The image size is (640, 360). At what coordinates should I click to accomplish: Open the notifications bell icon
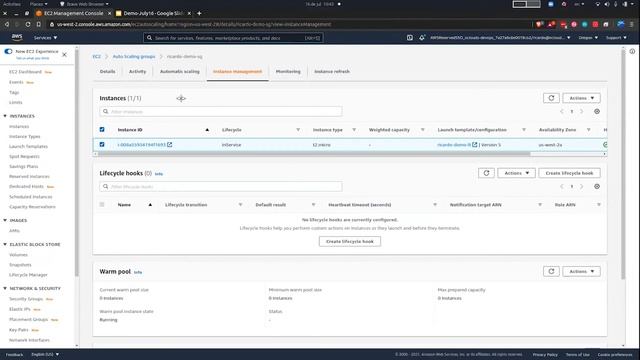pos(422,38)
